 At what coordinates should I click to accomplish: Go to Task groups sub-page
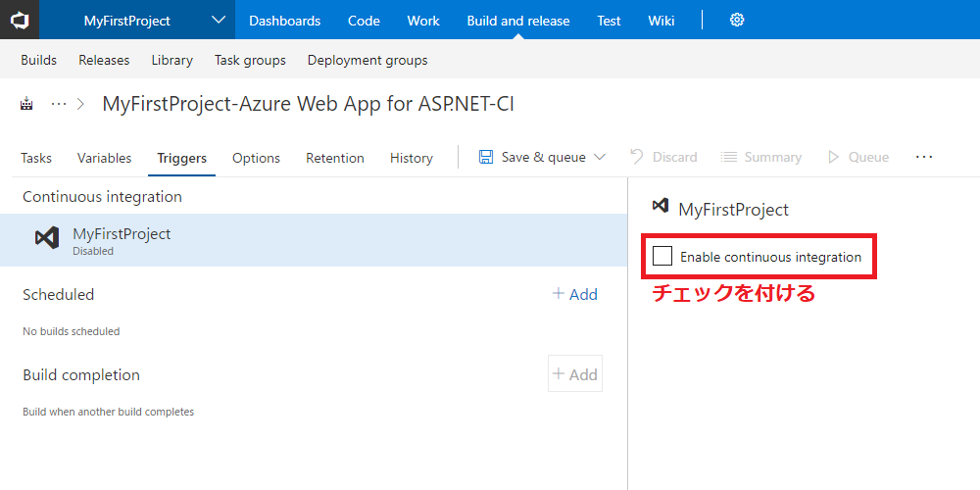point(250,60)
